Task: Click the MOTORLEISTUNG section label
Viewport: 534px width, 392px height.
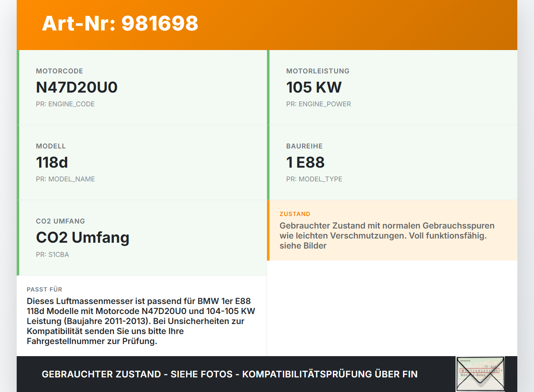Action: (317, 71)
